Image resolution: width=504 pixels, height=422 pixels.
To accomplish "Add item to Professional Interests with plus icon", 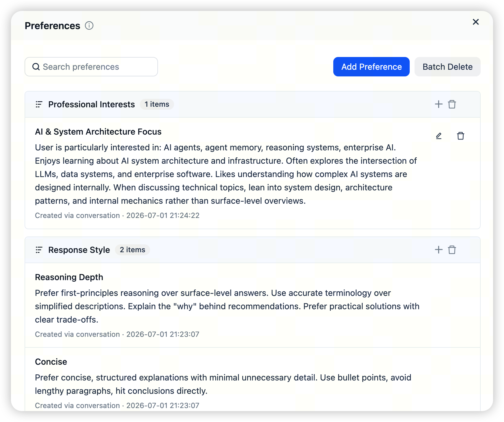I will 438,104.
